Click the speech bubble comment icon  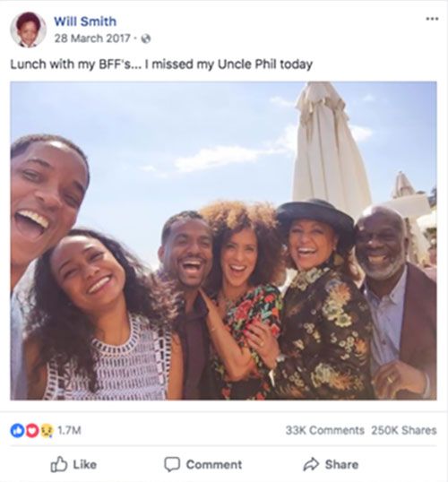point(171,464)
